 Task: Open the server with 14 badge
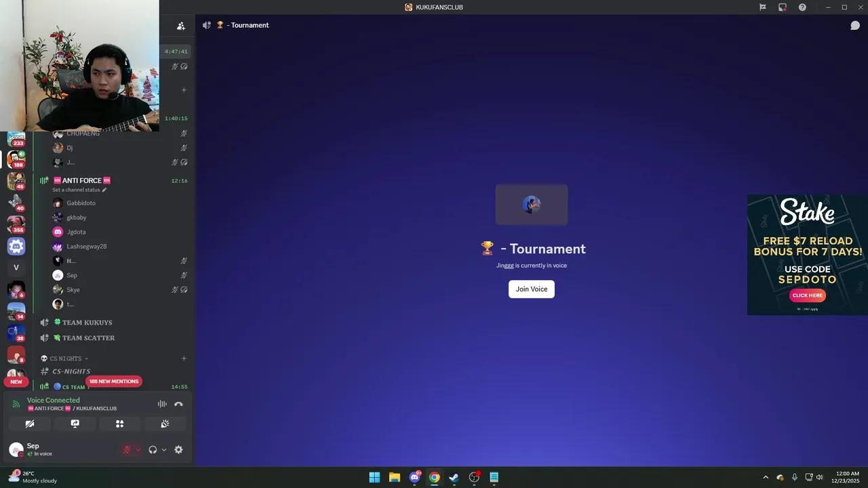[x=16, y=311]
